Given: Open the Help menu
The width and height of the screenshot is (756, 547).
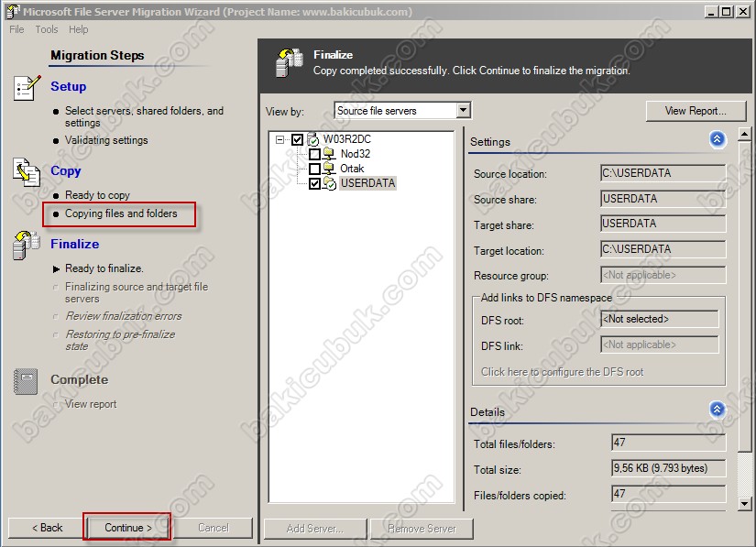Looking at the screenshot, I should pyautogui.click(x=78, y=29).
